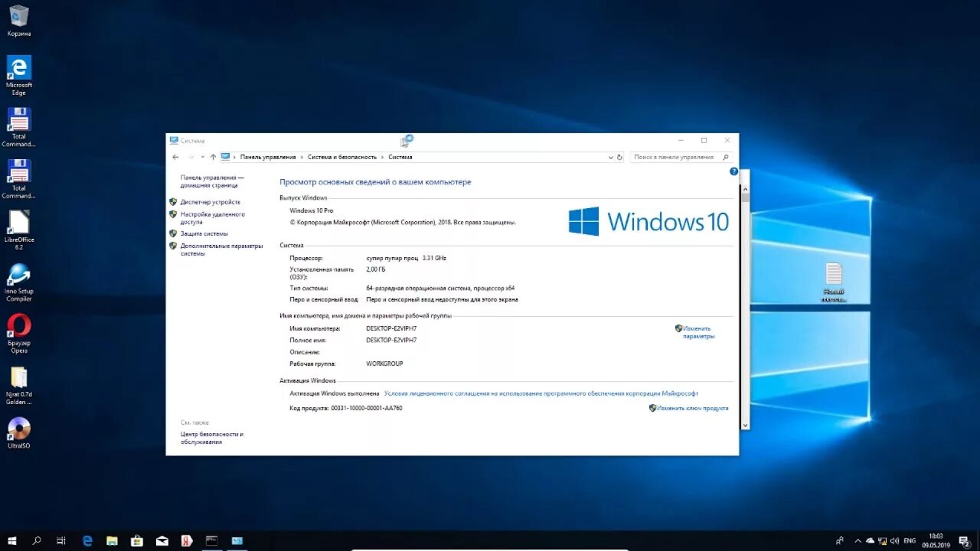Click the супер пупер проц 3.31 GHz value
The width and height of the screenshot is (980, 551).
[407, 258]
